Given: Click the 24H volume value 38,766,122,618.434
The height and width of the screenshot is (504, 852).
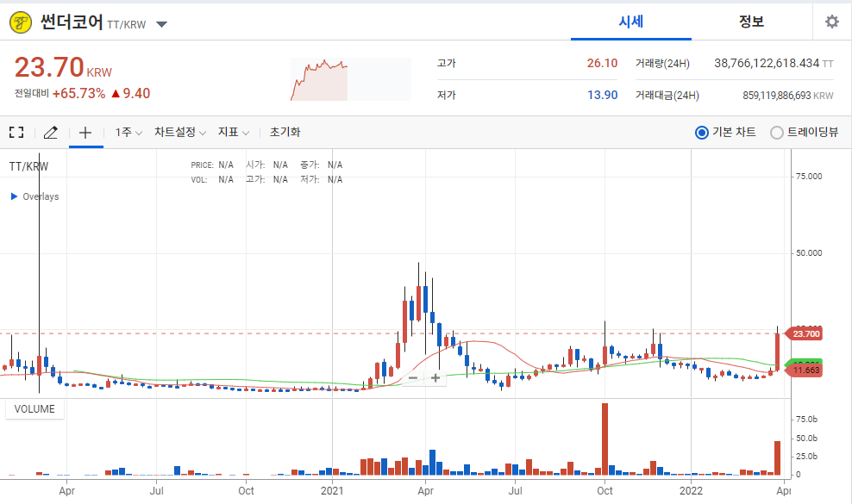Looking at the screenshot, I should [766, 63].
